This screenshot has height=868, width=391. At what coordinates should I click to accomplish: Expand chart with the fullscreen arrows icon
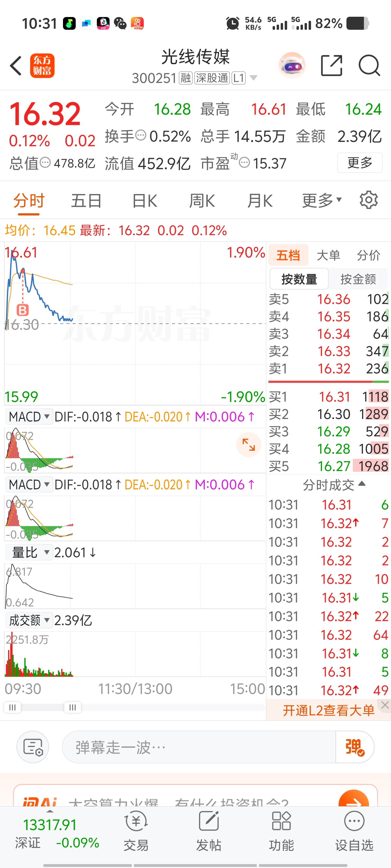pyautogui.click(x=249, y=445)
